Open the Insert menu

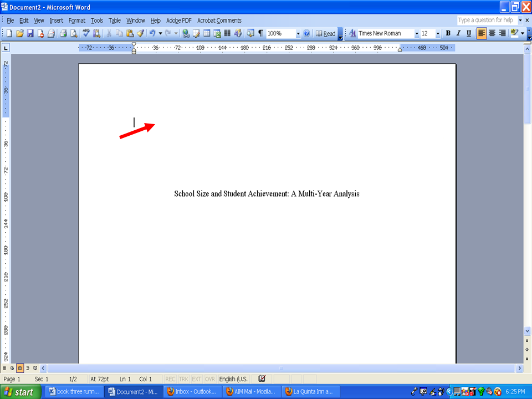click(x=57, y=21)
